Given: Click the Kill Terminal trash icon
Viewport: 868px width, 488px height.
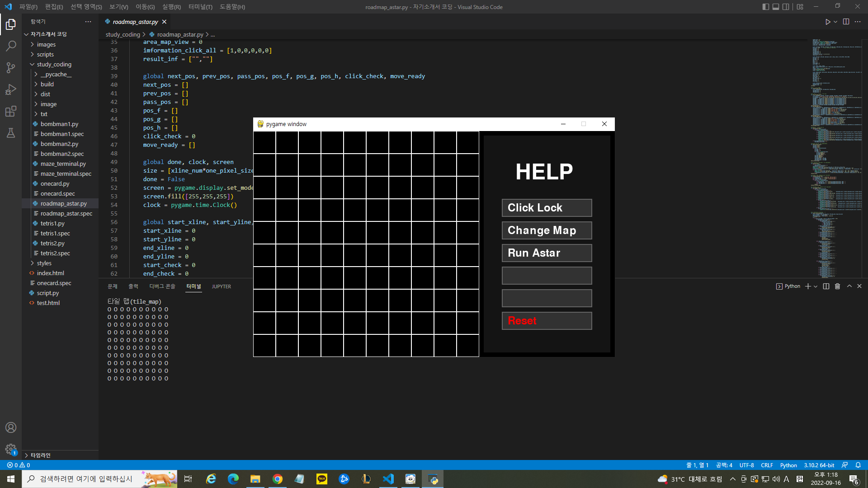Looking at the screenshot, I should [x=837, y=286].
